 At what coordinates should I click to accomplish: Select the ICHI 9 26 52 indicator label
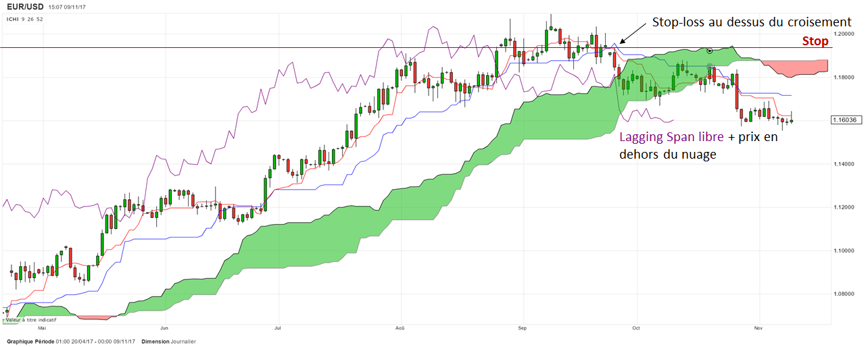[25, 19]
